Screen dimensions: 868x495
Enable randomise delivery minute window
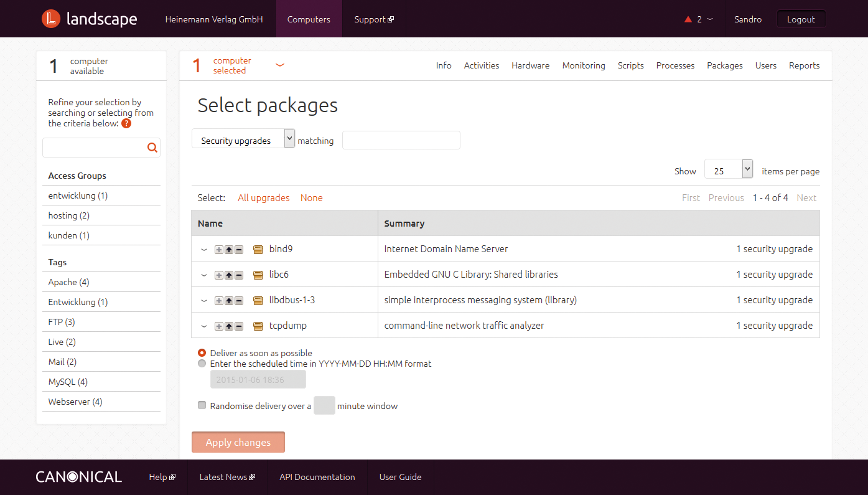(202, 405)
